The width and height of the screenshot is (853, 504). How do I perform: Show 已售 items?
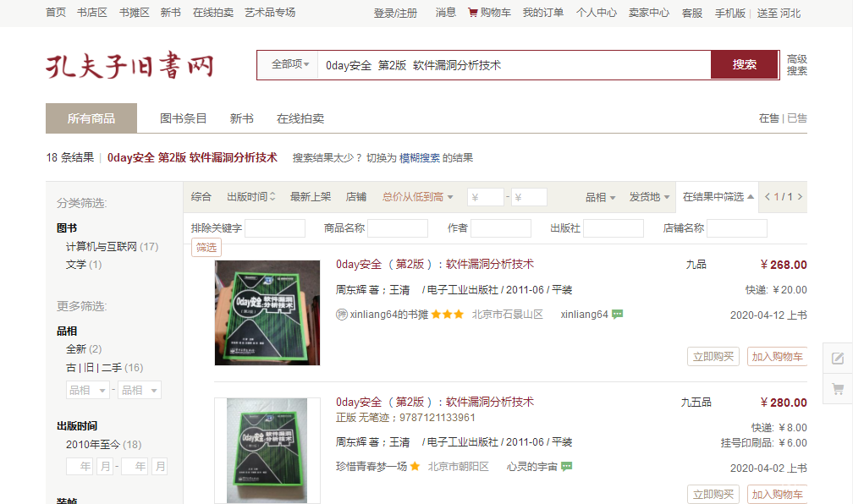pyautogui.click(x=797, y=118)
